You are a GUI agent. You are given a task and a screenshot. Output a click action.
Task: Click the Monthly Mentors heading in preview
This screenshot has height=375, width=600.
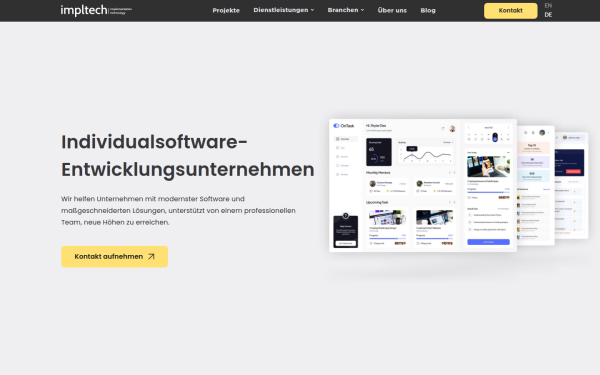(x=378, y=173)
